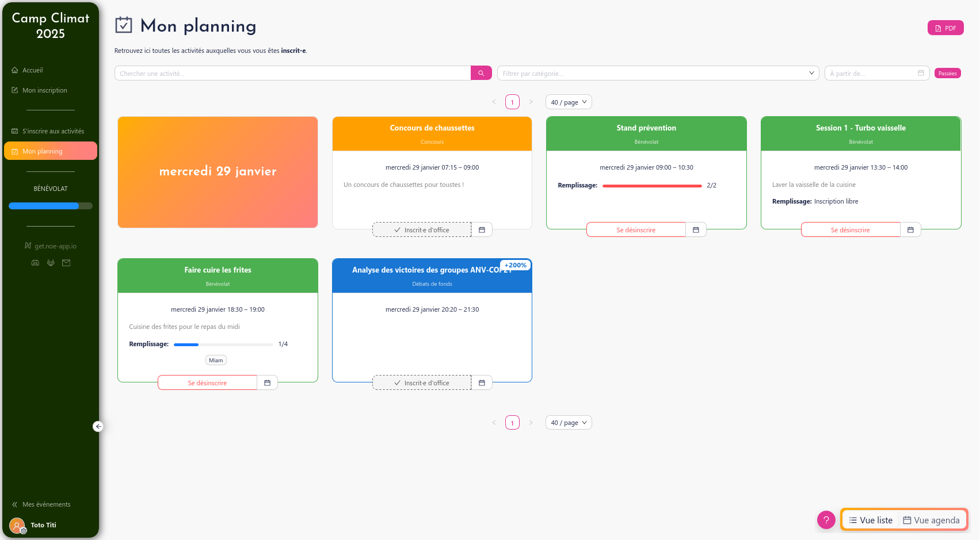
Task: Click calendar icon on Faire cuire les frites card
Action: [267, 383]
